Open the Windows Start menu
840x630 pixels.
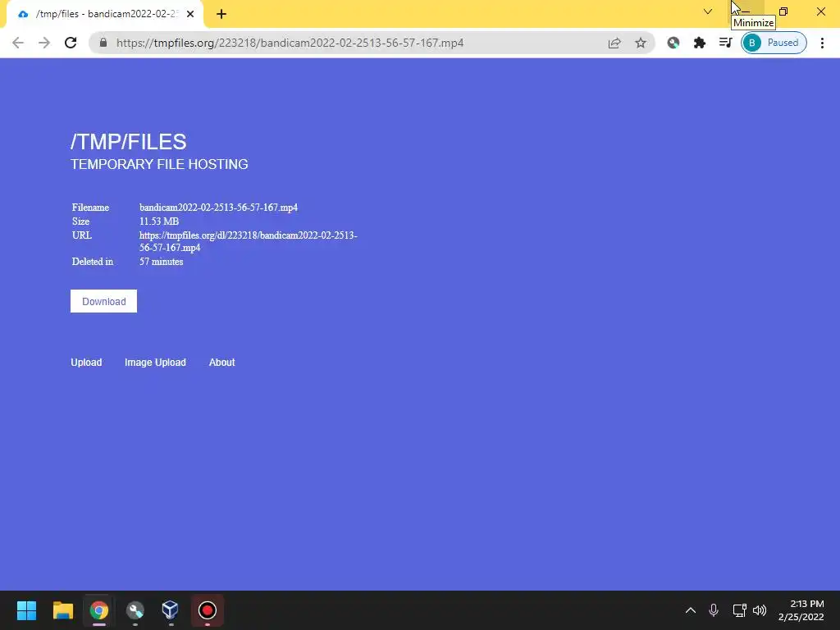click(x=27, y=610)
